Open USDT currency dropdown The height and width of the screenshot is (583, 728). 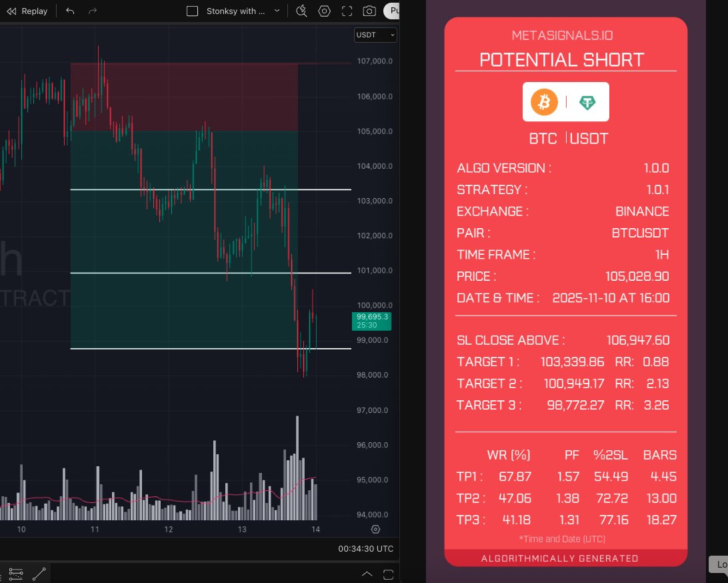[x=375, y=35]
